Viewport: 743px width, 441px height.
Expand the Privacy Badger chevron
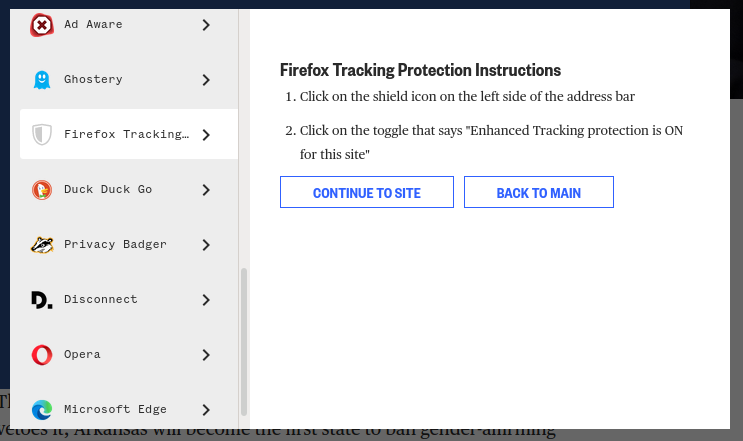click(206, 245)
